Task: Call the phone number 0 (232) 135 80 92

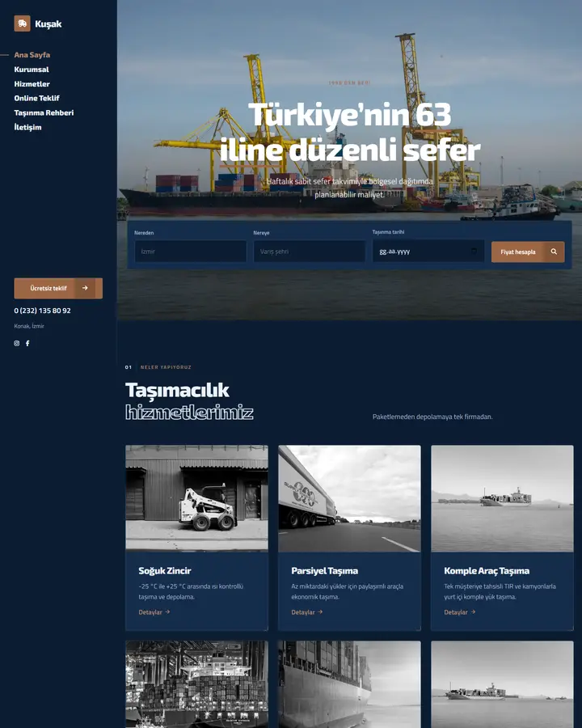Action: [x=42, y=311]
